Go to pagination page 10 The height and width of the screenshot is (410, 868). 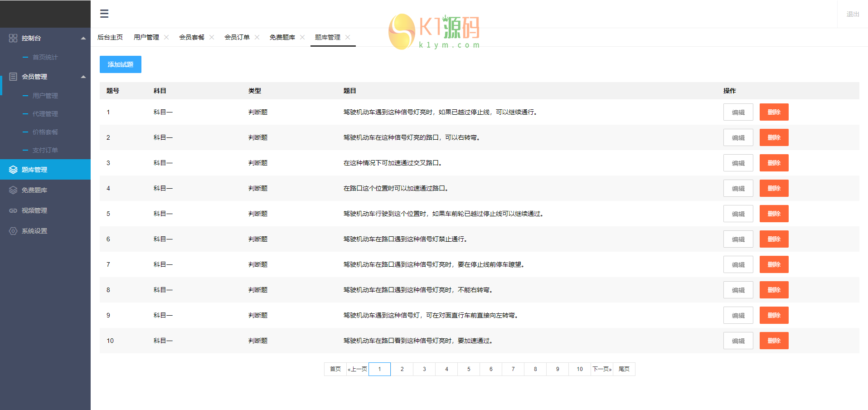[x=580, y=369]
